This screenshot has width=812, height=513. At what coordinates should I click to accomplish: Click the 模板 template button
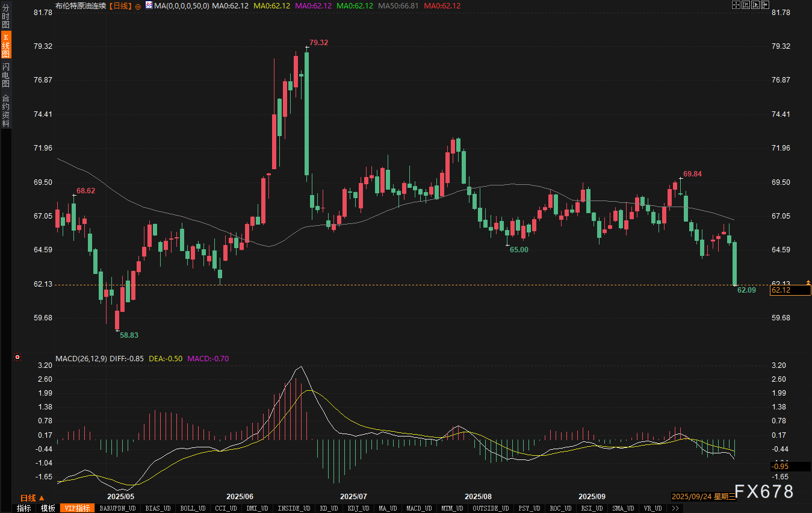48,508
